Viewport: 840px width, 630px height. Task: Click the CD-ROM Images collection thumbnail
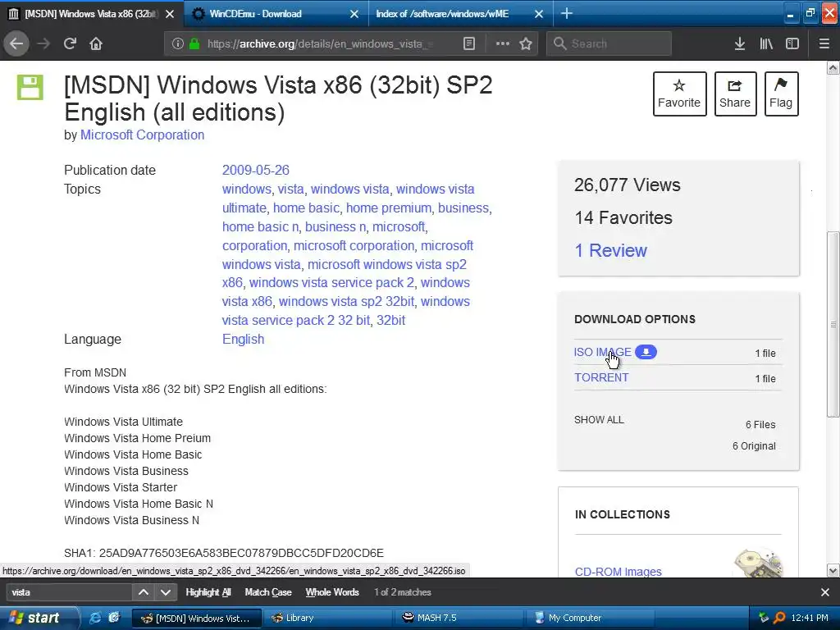pos(759,563)
